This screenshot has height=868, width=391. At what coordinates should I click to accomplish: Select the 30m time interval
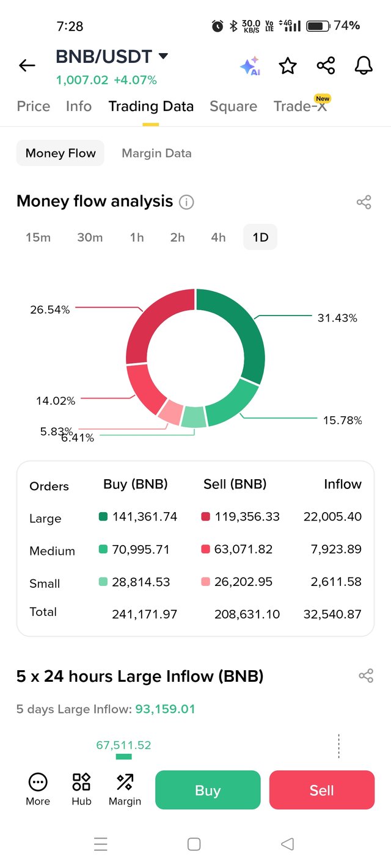tap(90, 237)
